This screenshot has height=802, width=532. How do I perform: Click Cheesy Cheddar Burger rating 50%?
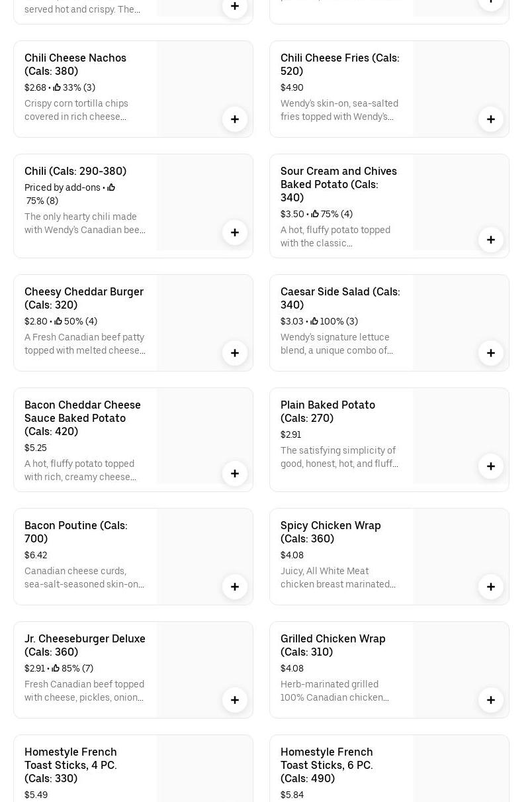pyautogui.click(x=77, y=321)
